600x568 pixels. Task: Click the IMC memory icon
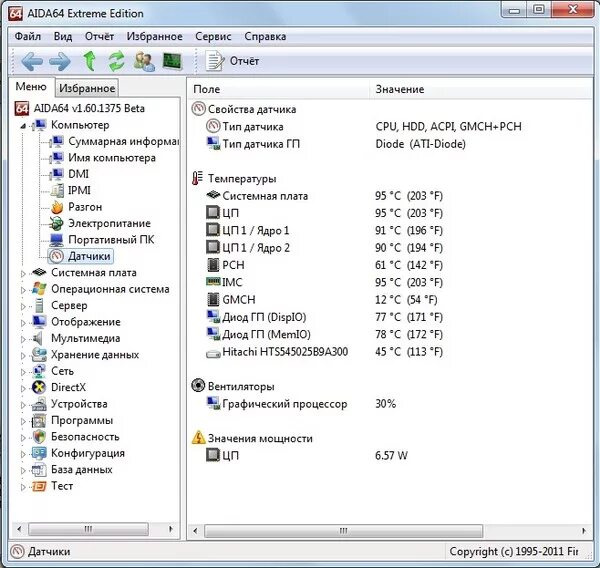point(213,282)
